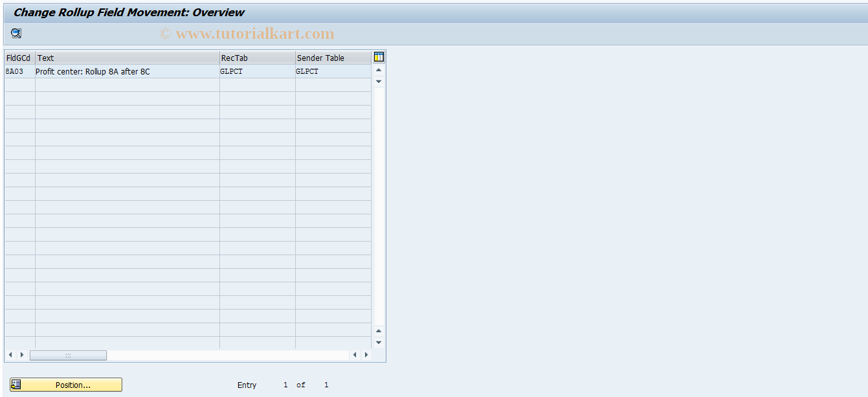Click left arrow beside far-right scroll arrow
This screenshot has height=397, width=868.
[355, 355]
